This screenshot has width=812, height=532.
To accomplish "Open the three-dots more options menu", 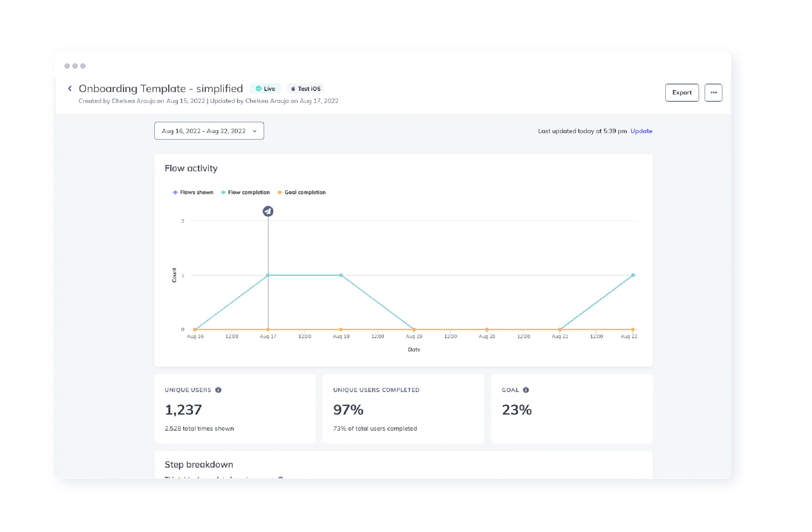I will 713,92.
